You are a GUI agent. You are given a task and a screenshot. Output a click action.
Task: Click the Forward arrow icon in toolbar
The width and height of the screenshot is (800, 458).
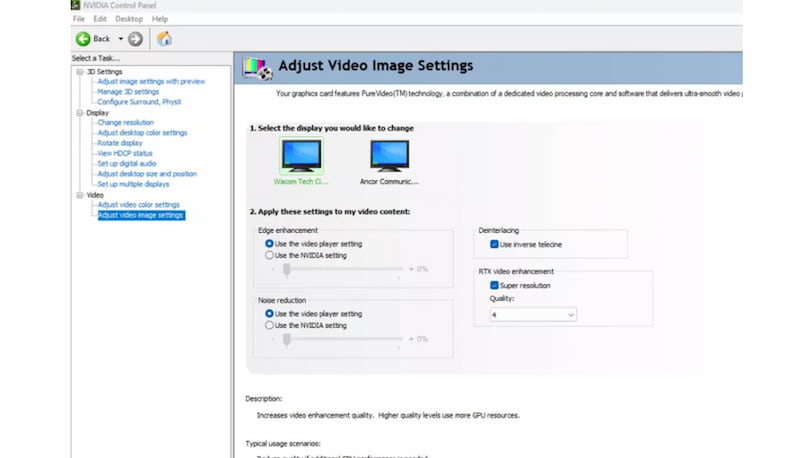135,39
